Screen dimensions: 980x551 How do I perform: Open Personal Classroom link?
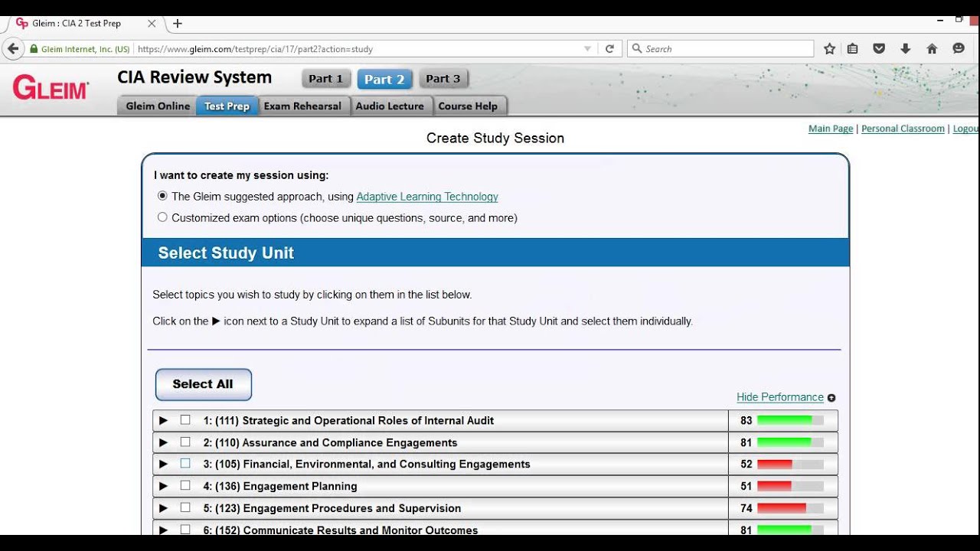pos(903,129)
